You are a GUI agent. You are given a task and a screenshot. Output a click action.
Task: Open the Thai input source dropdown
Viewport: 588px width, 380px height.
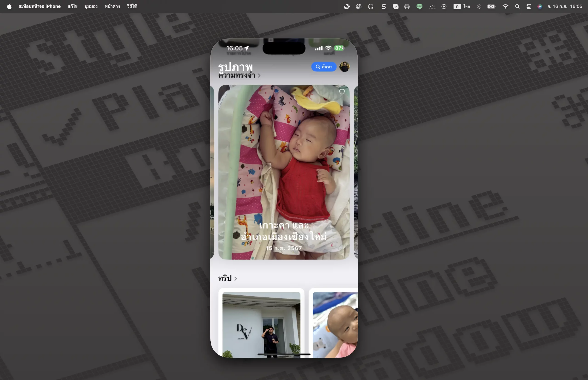point(461,7)
